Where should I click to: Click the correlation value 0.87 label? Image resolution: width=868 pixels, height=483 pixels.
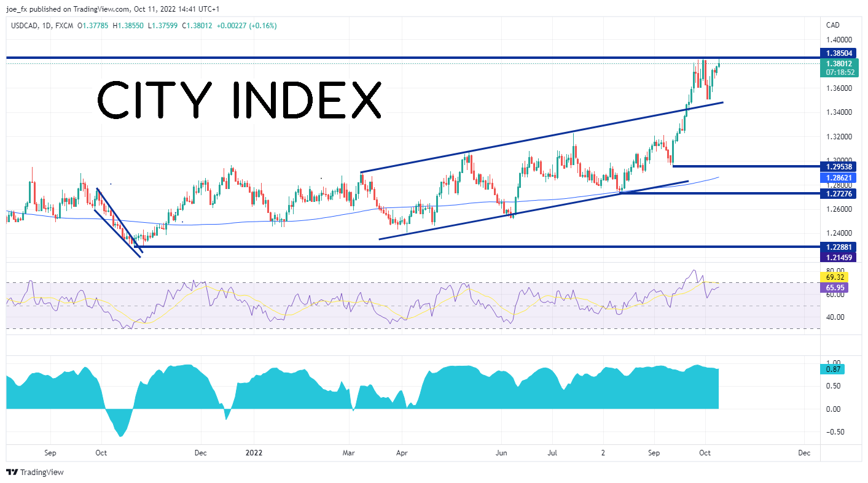pyautogui.click(x=832, y=369)
